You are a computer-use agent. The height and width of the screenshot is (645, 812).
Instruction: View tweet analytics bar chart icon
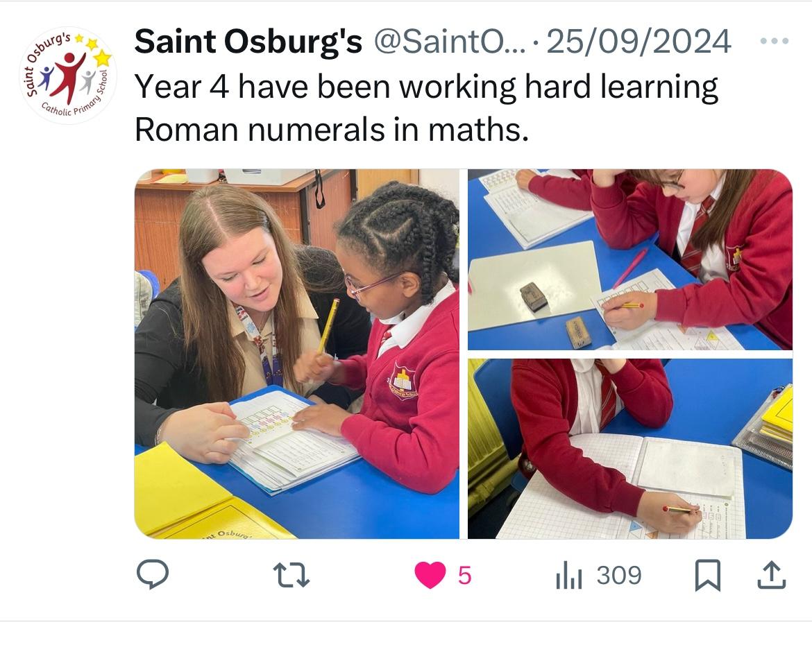pyautogui.click(x=569, y=575)
